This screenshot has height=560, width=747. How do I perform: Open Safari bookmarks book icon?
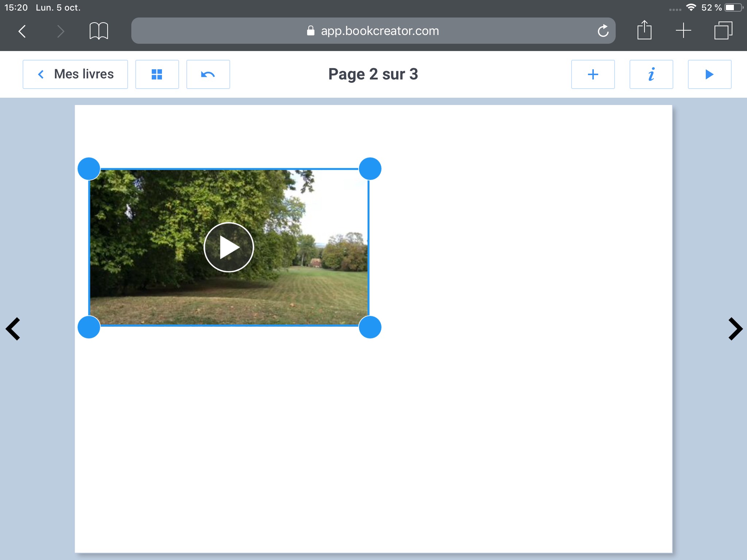(98, 31)
